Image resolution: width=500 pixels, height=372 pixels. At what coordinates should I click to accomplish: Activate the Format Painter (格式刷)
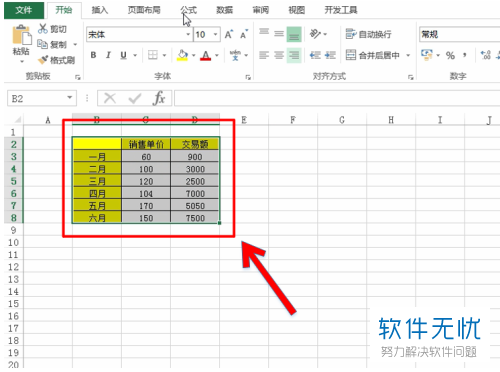click(x=56, y=60)
